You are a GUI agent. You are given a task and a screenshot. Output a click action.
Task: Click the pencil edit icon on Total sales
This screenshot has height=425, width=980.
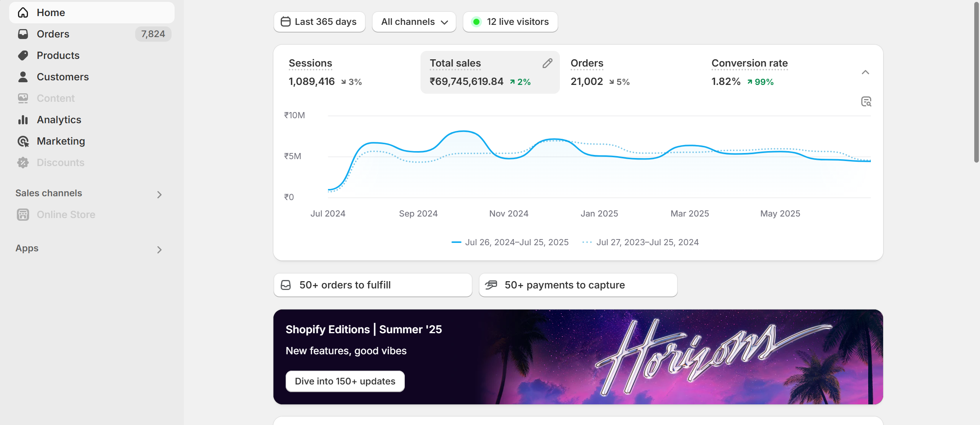coord(547,64)
